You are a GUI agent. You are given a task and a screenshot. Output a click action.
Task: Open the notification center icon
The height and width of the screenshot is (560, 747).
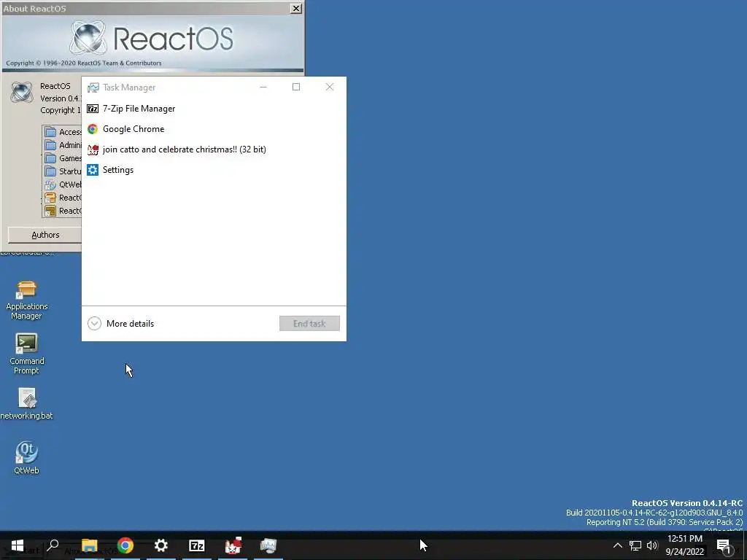point(724,546)
